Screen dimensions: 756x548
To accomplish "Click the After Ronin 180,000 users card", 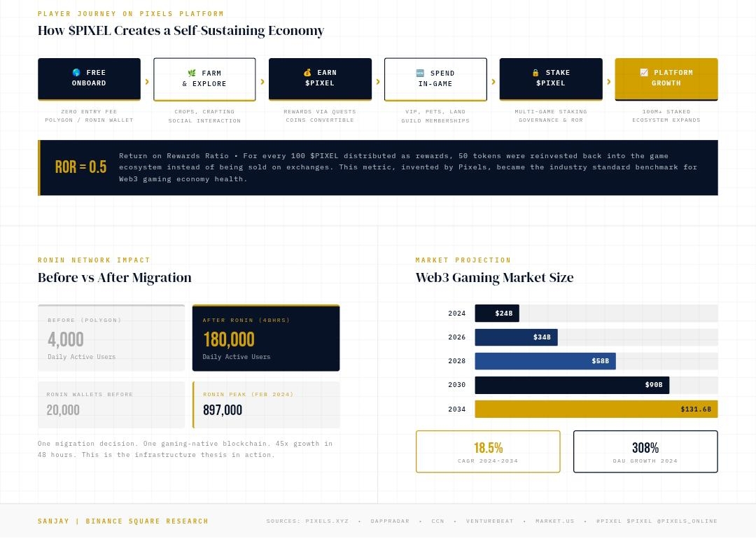I will point(266,338).
